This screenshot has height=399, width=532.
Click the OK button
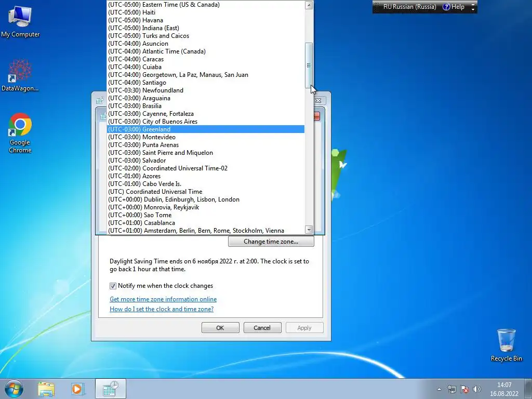pyautogui.click(x=220, y=328)
